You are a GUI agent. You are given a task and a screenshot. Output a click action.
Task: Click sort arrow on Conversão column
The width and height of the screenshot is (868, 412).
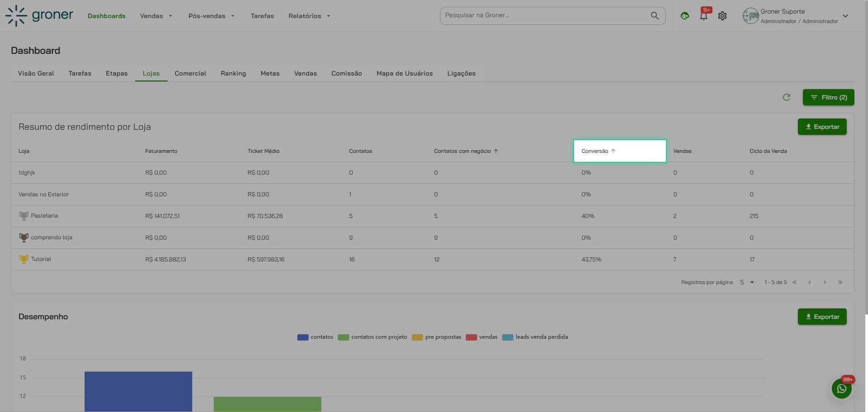(613, 151)
